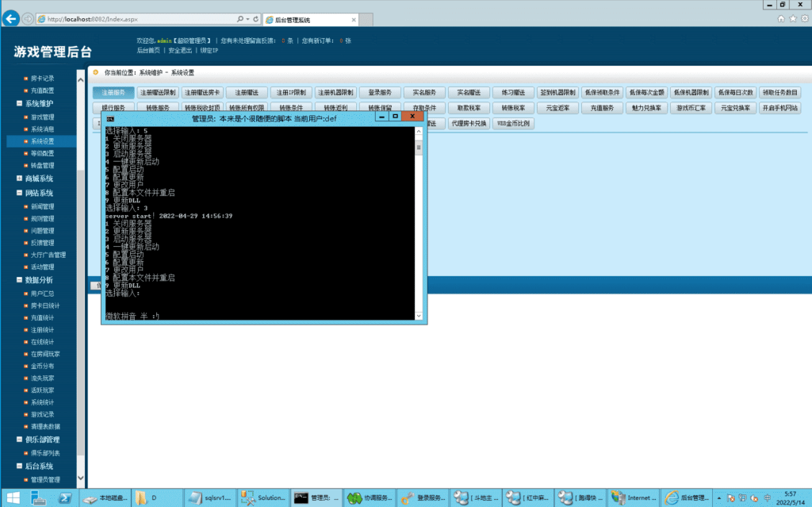This screenshot has width=812, height=507.
Task: Expand the 商城系统 menu group
Action: [19, 179]
